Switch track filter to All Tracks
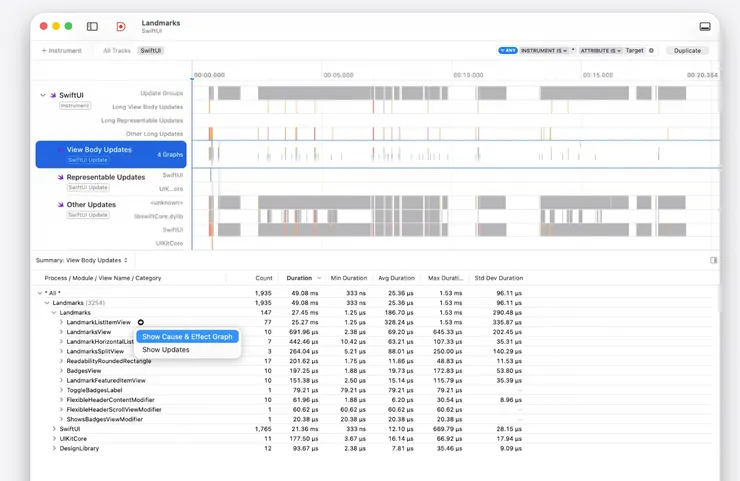The image size is (740, 481). click(116, 50)
